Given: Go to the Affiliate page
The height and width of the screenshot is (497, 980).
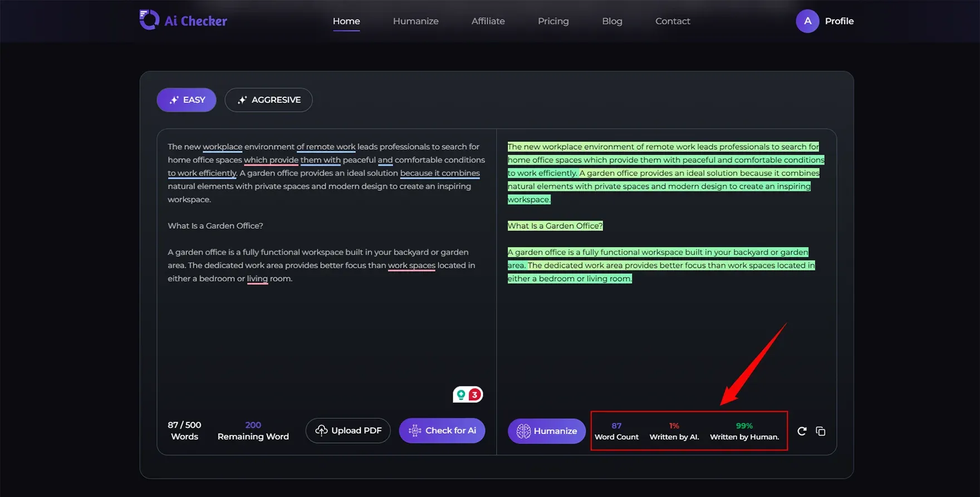Looking at the screenshot, I should pos(488,21).
